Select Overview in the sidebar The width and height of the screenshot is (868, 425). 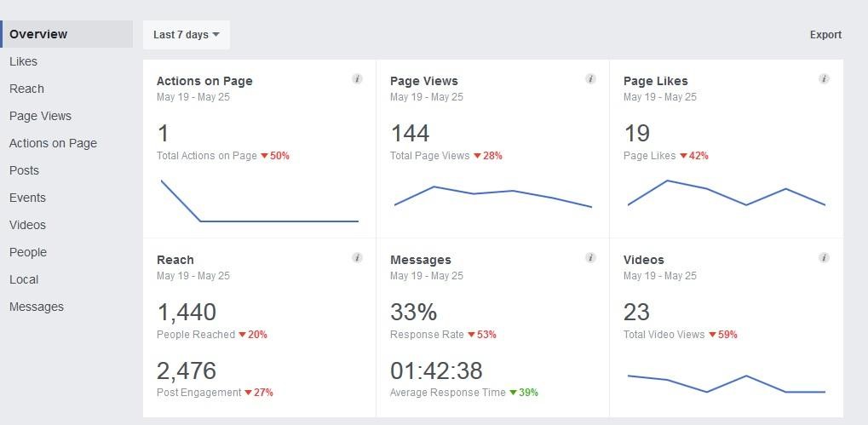coord(38,34)
